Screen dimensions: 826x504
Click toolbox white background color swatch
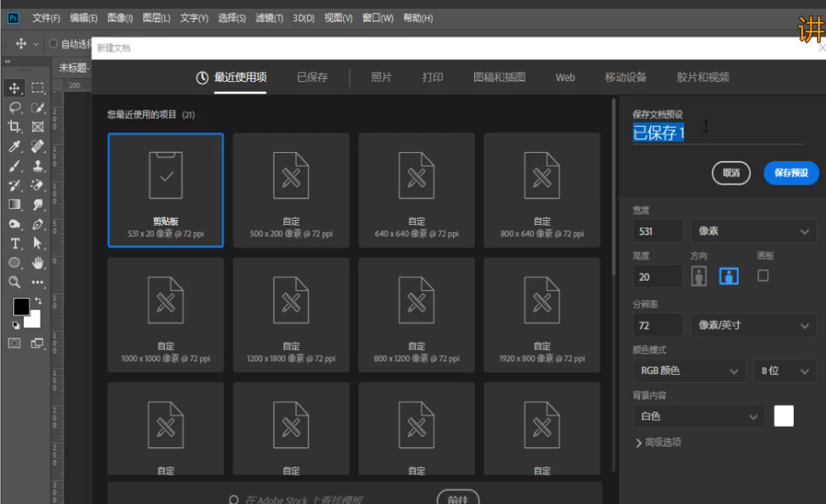tap(34, 320)
